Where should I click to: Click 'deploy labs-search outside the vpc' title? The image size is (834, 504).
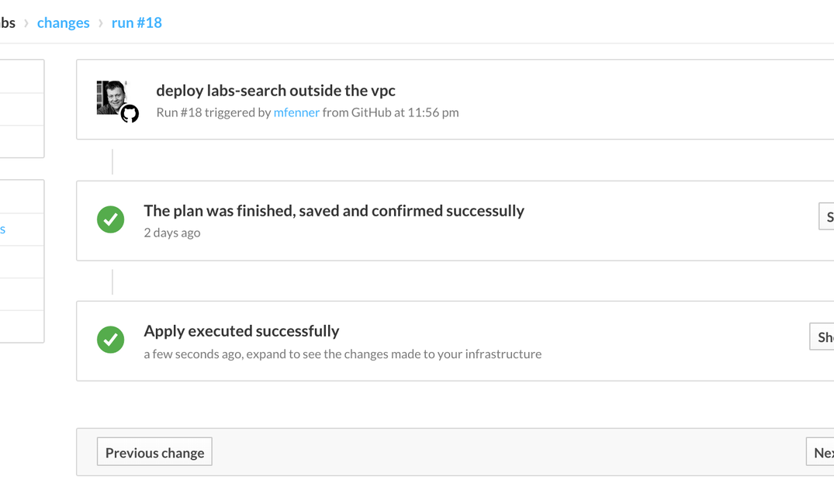pos(275,91)
